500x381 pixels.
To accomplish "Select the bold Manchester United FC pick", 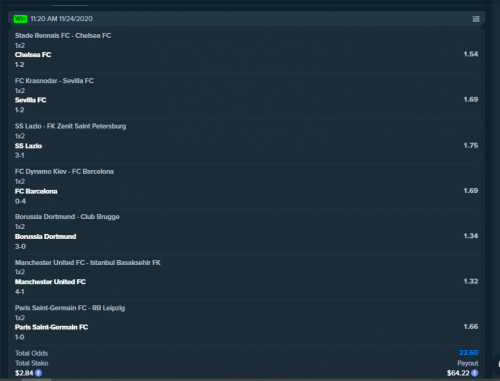I will pos(50,282).
